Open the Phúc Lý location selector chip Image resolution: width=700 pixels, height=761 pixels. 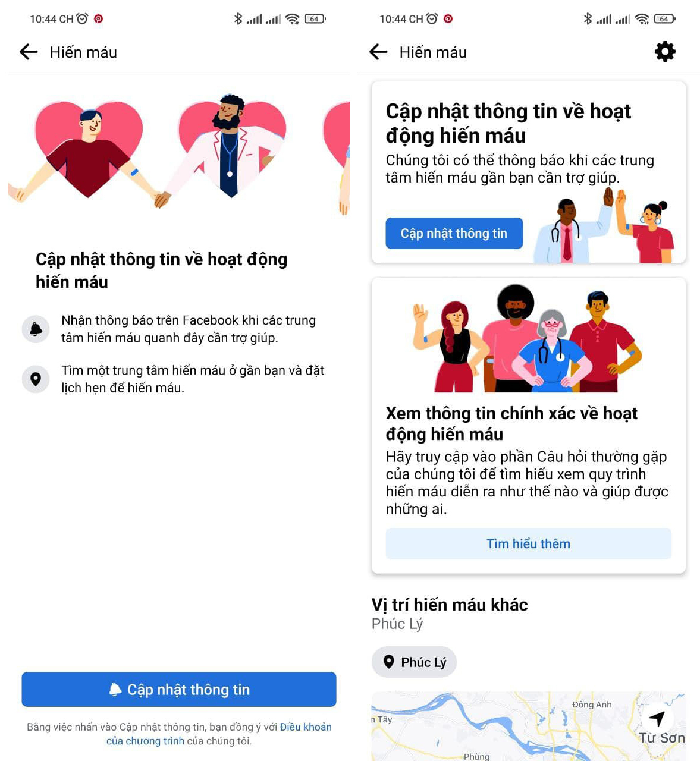click(414, 662)
